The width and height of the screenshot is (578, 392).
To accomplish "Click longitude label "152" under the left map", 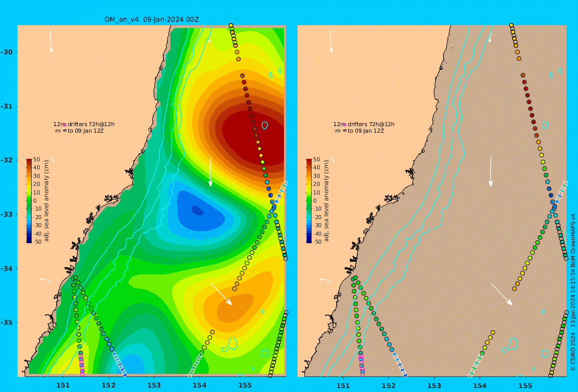I will (109, 385).
